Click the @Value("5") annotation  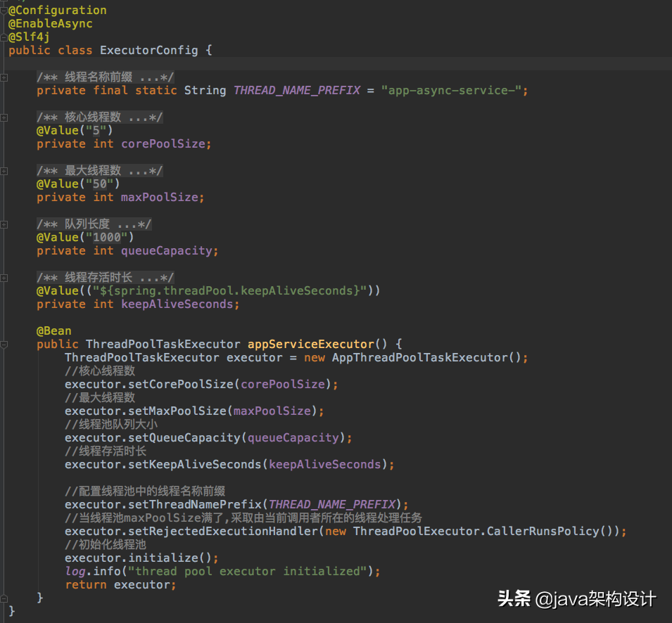point(75,131)
